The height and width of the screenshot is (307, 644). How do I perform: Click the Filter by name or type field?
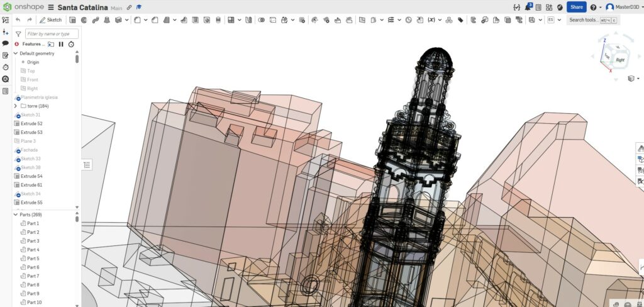(x=52, y=33)
